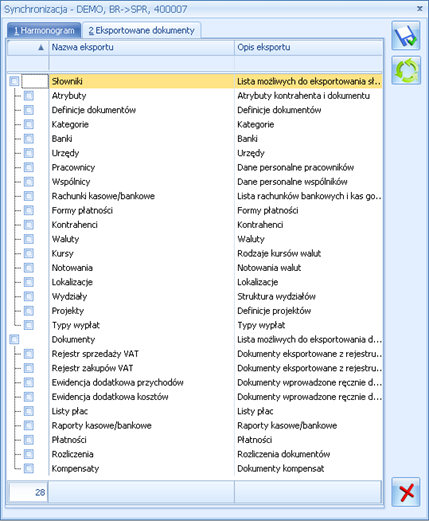Enable the Raporty kasowe/bankowe checkbox
The image size is (429, 521).
point(29,425)
